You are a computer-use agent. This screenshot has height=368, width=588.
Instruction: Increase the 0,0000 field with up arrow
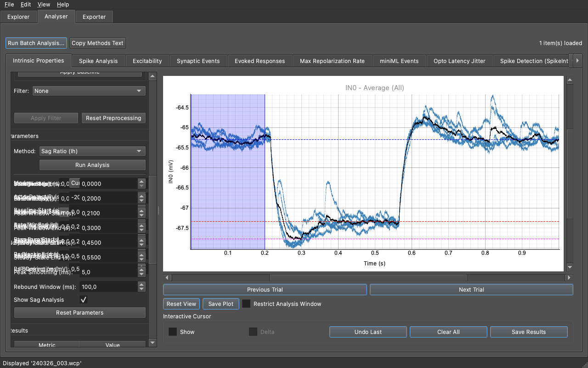[x=141, y=181]
